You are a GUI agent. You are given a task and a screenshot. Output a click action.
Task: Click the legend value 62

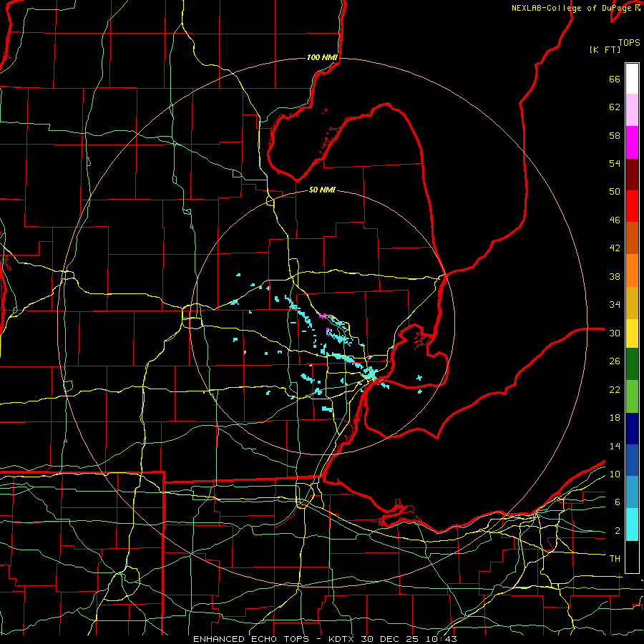click(615, 107)
